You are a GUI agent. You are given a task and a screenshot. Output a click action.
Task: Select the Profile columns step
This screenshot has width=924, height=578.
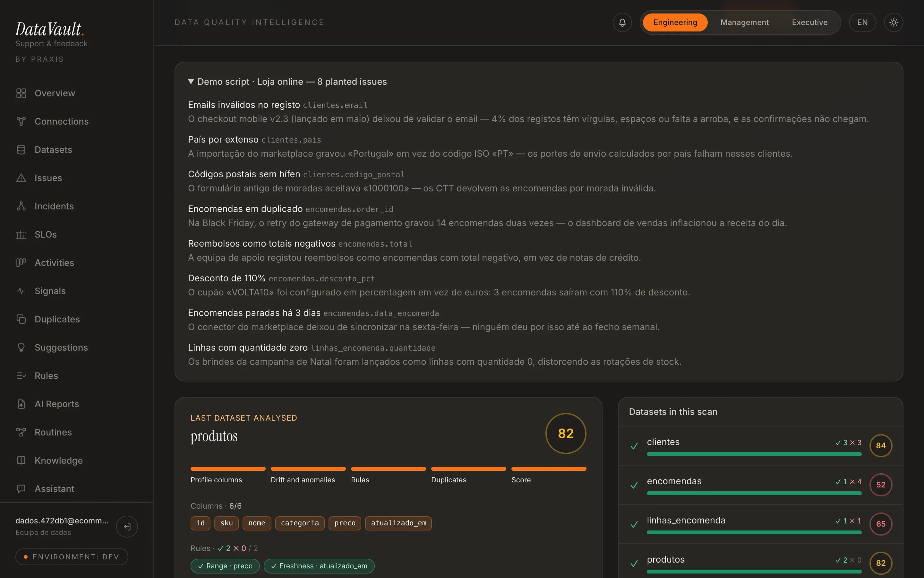[228, 476]
